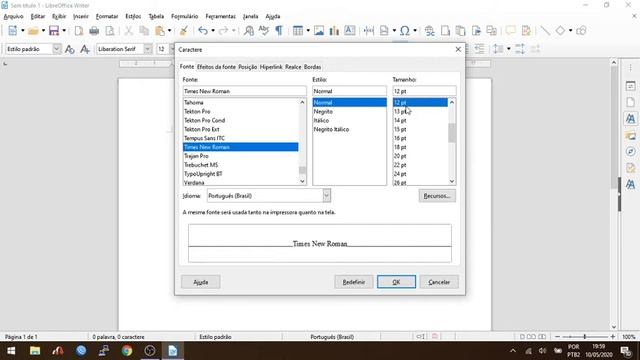The image size is (640, 360).
Task: Open the Open-file recent documents dropdown arrow
Action: pos(43,31)
